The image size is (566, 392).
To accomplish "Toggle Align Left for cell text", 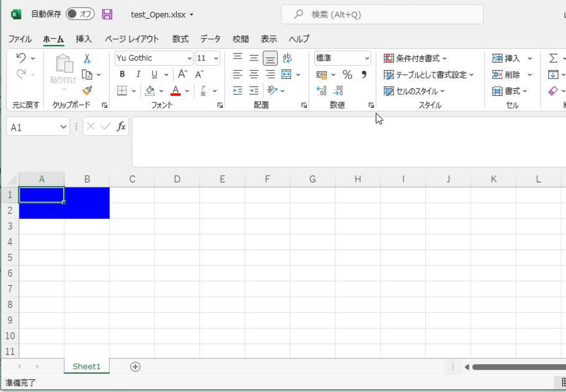I will point(238,74).
